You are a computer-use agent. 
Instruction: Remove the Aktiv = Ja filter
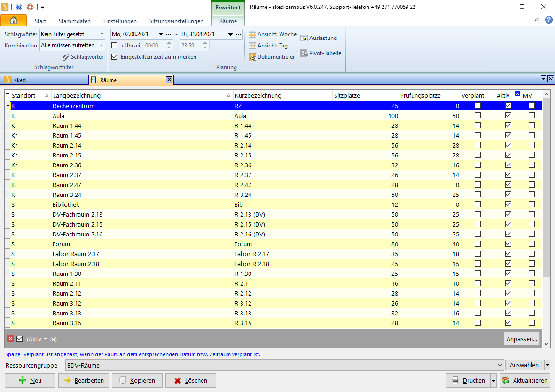10,338
